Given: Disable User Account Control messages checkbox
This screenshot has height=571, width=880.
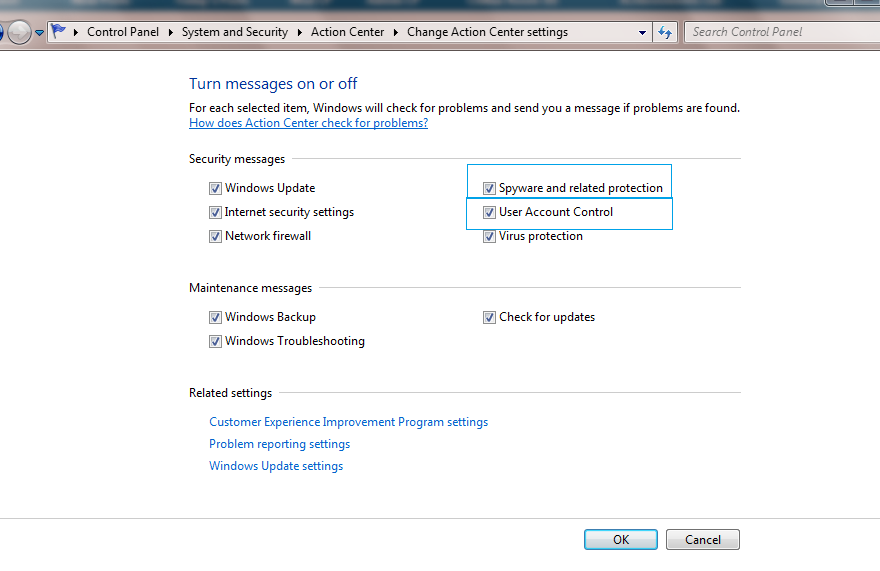Looking at the screenshot, I should coord(489,212).
